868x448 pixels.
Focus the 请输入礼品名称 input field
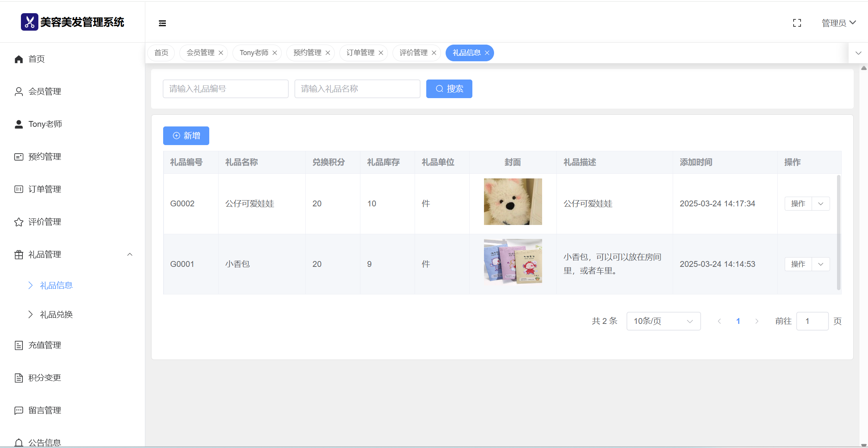click(x=357, y=89)
